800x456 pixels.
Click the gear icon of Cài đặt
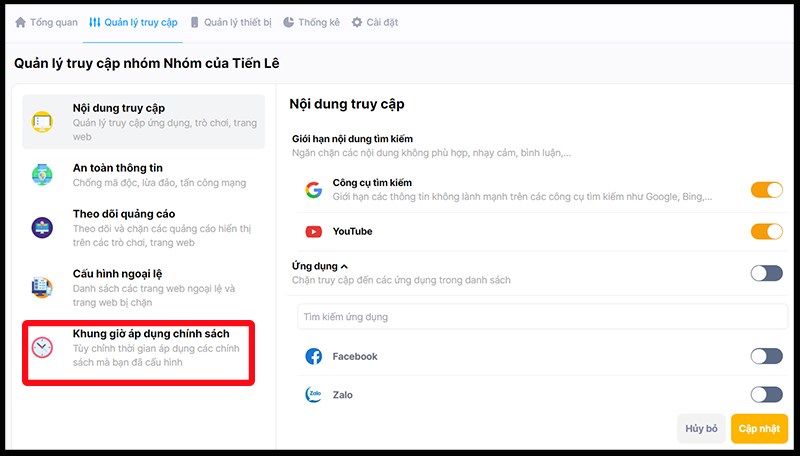tap(357, 22)
